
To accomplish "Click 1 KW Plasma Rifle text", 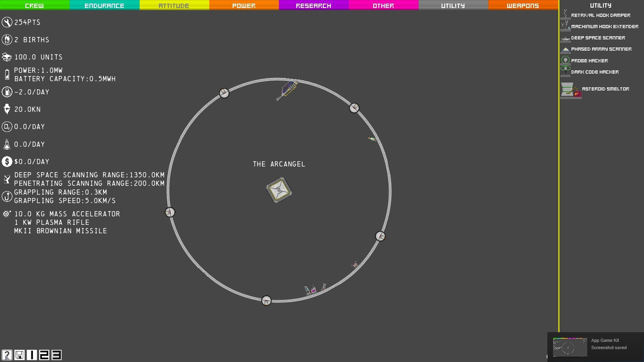I will tap(52, 222).
